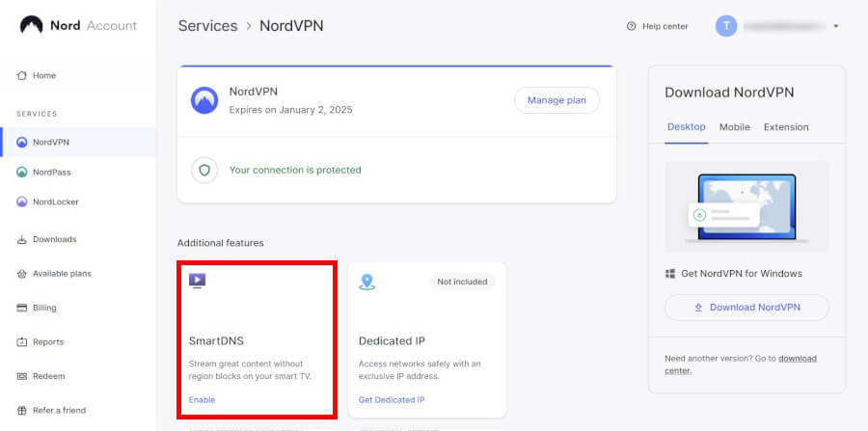Click the SmartDNS card title
This screenshot has height=431, width=868.
(x=216, y=340)
